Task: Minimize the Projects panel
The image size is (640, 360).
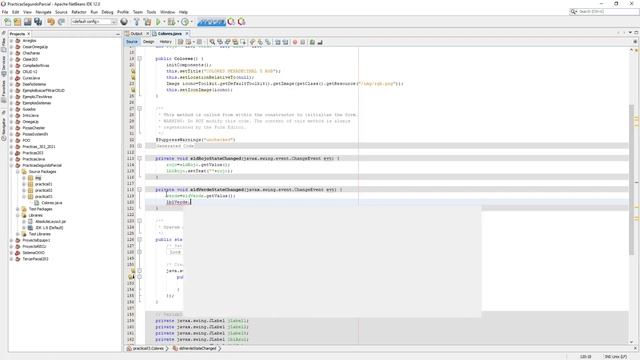Action: [118, 34]
